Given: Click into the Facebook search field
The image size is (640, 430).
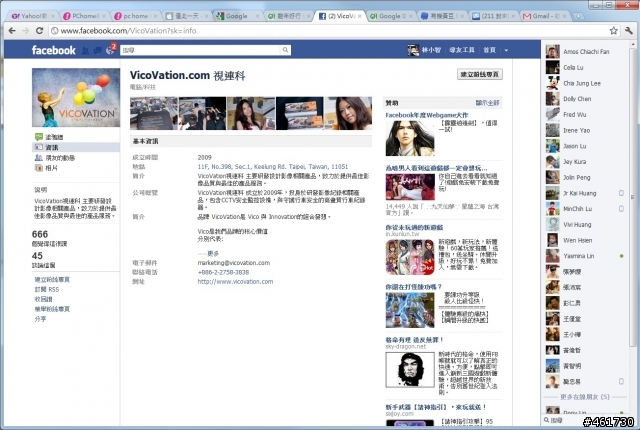Looking at the screenshot, I should point(201,50).
